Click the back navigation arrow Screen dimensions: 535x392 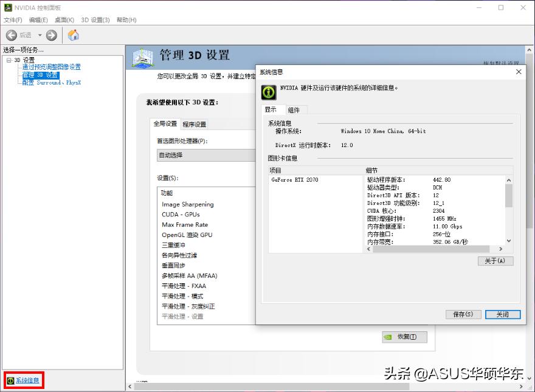pos(12,35)
